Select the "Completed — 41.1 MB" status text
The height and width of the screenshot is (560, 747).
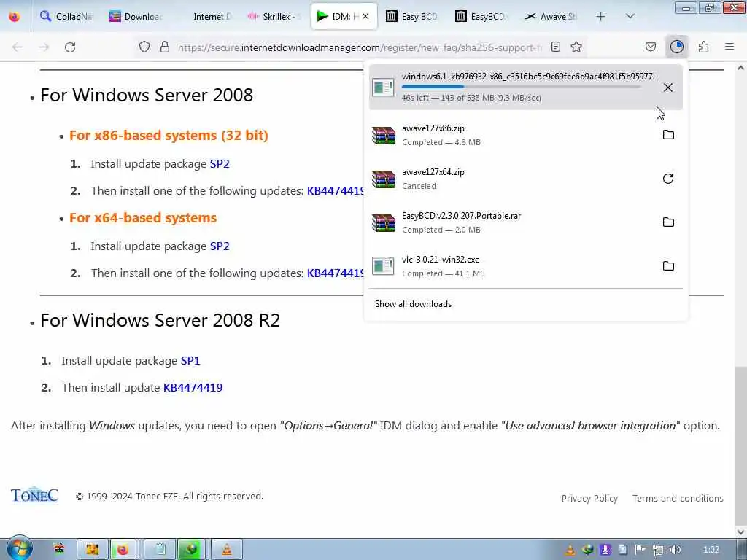click(443, 274)
